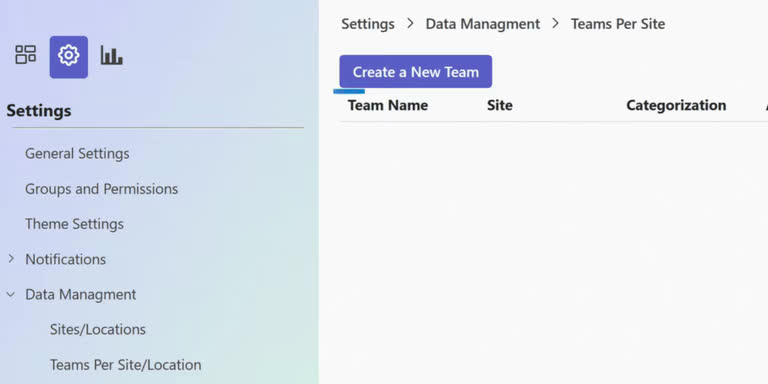
Task: Open General Settings
Action: (77, 154)
